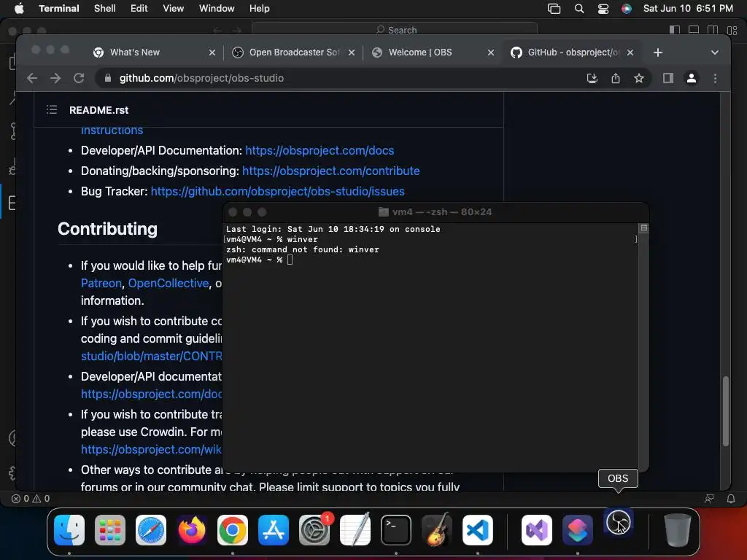Screen dimensions: 747x560
Task: Open Shortcuts app in the dock
Action: coord(578,530)
